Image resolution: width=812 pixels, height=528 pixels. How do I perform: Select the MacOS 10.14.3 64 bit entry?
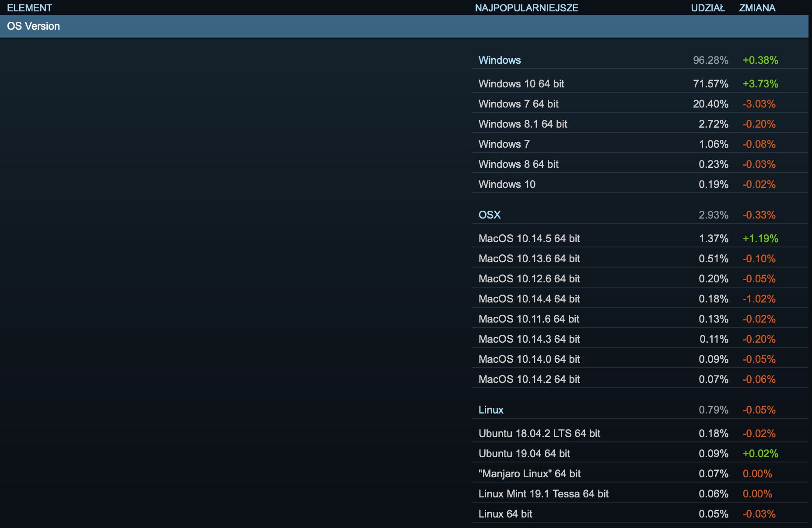[x=529, y=339]
